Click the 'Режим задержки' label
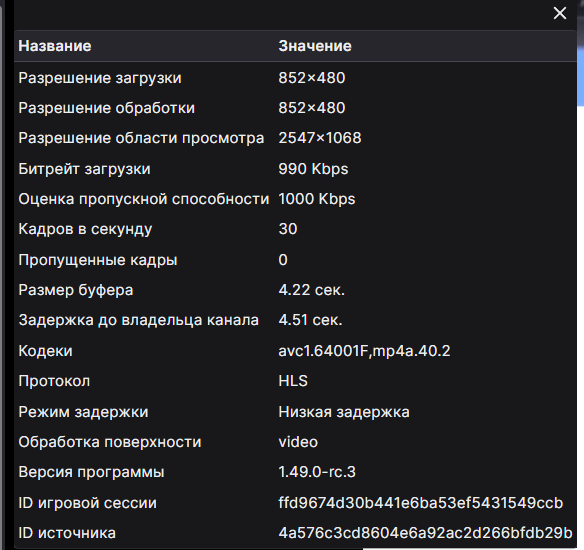The height and width of the screenshot is (550, 584). 83,412
